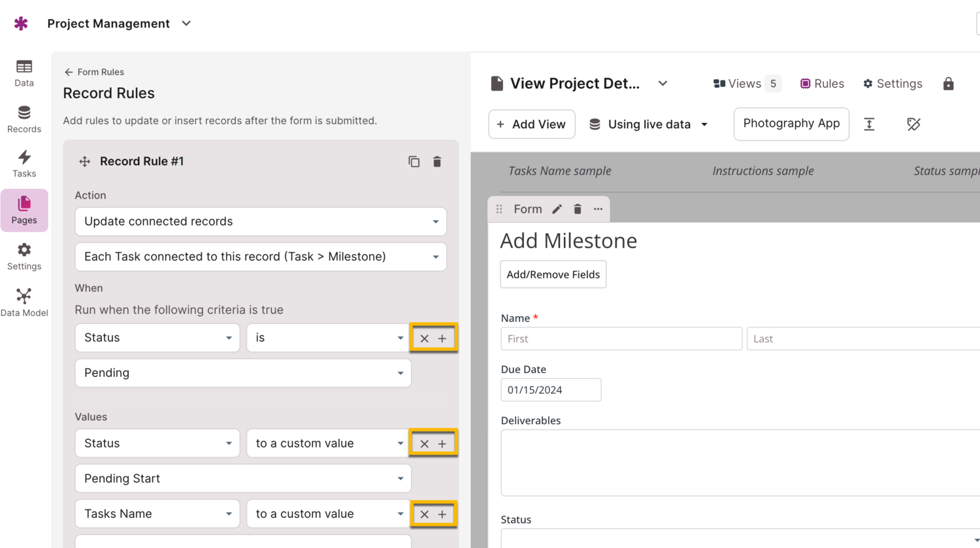
Task: Open Data Model in the sidebar
Action: 24,302
